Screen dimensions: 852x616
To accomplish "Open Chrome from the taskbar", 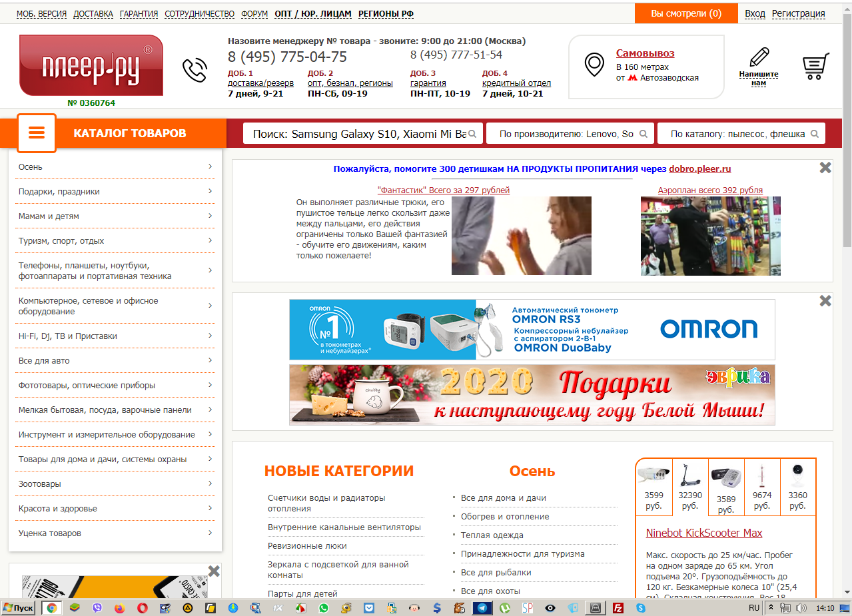I will click(x=51, y=608).
